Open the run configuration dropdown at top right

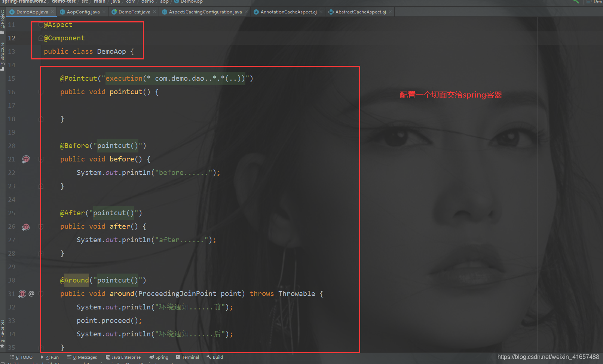pos(594,2)
